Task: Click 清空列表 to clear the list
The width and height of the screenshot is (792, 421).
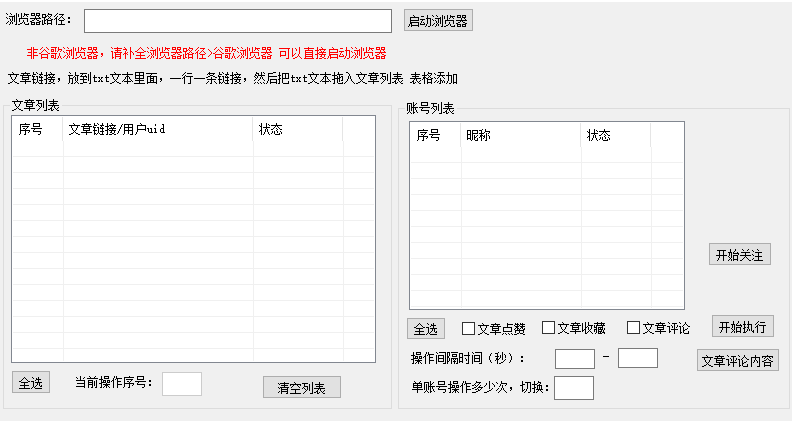Action: (301, 388)
